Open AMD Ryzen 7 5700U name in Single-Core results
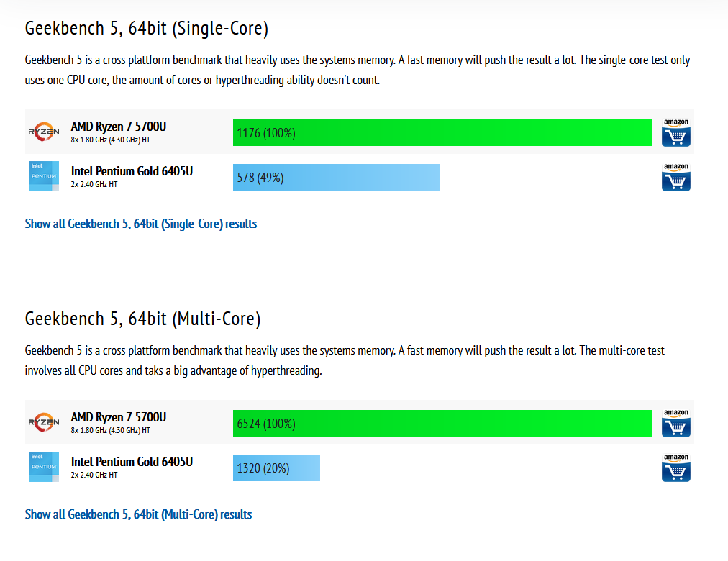The width and height of the screenshot is (728, 561). click(119, 127)
